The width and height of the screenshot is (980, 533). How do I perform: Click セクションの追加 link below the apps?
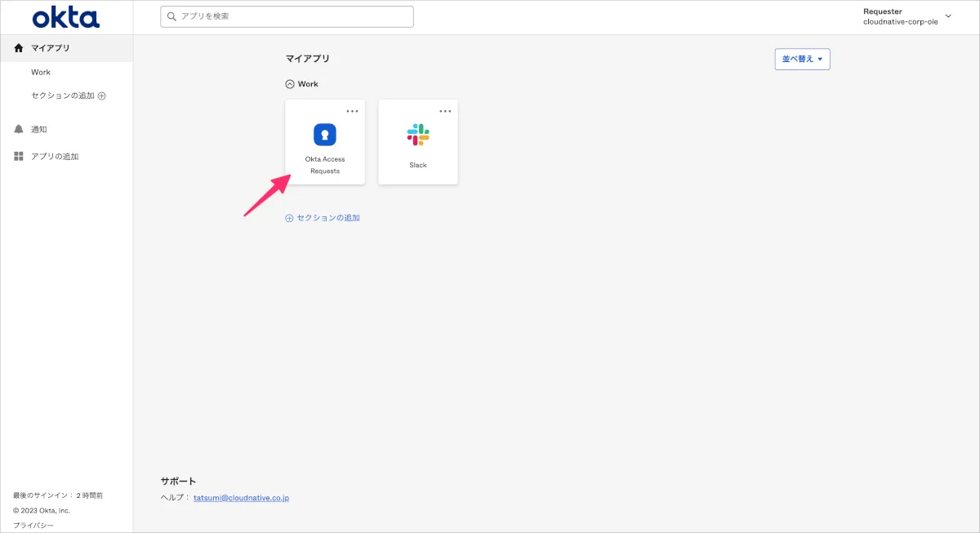[327, 218]
